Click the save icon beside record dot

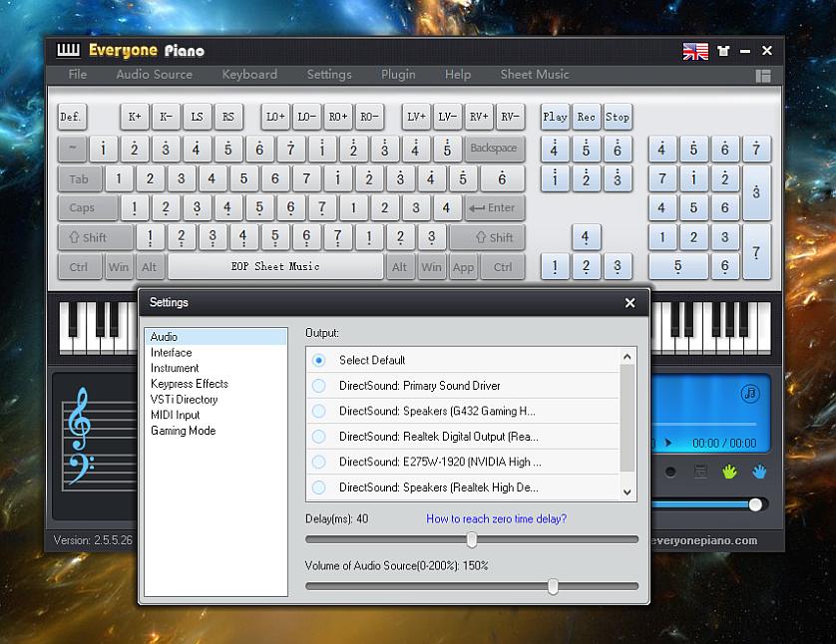[700, 472]
